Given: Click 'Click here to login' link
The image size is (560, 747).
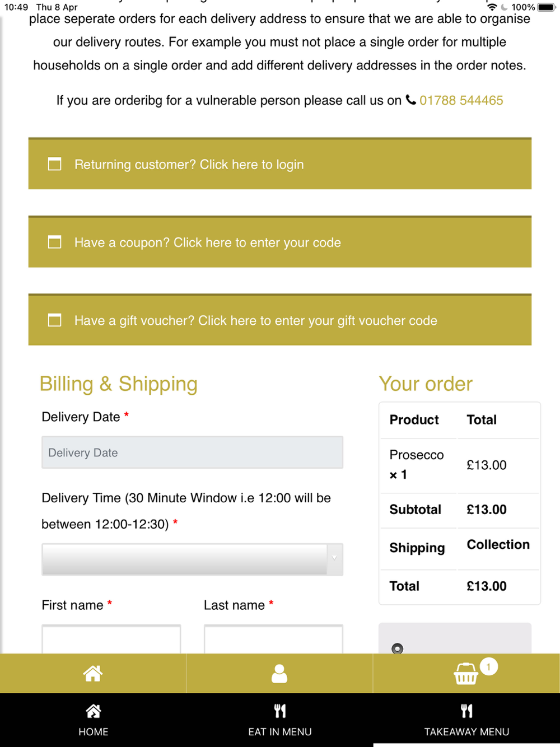Looking at the screenshot, I should [x=251, y=165].
